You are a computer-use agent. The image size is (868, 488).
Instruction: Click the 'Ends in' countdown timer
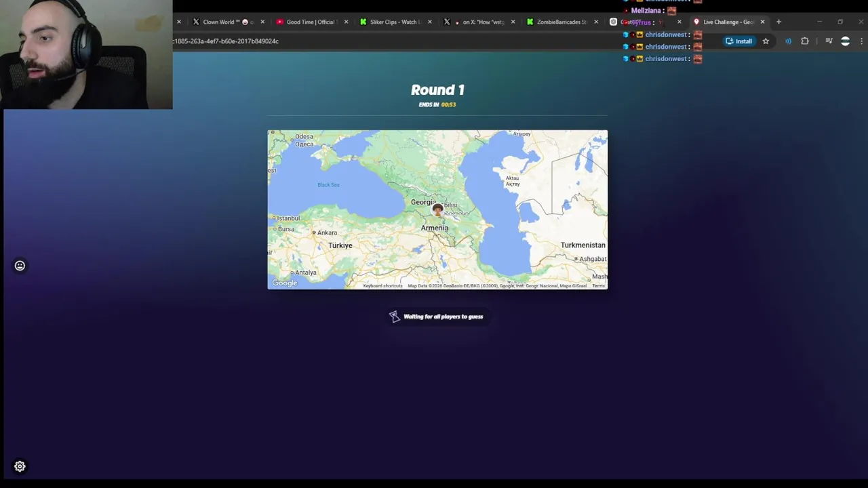[x=437, y=104]
